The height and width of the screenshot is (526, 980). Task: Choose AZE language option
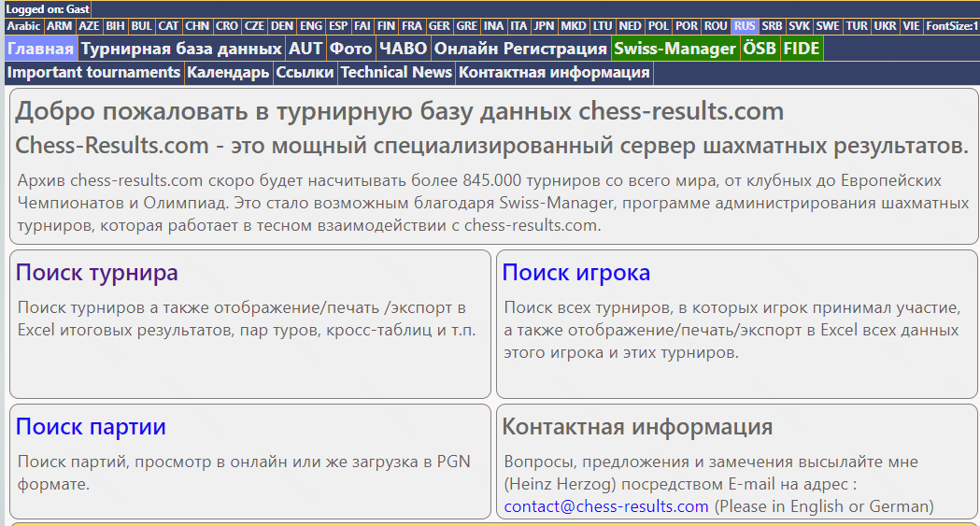click(x=89, y=26)
